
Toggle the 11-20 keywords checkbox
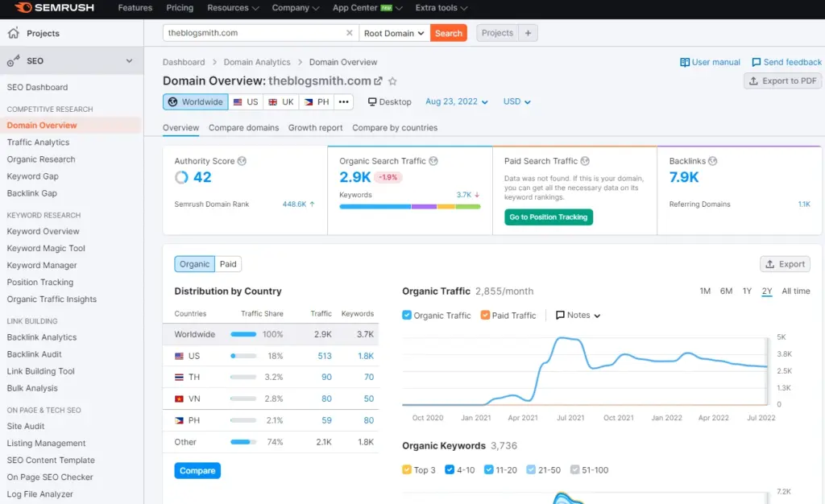click(489, 469)
